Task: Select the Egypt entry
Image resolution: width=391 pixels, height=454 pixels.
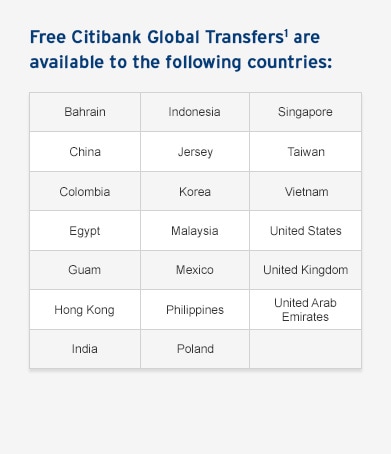Action: coord(85,231)
